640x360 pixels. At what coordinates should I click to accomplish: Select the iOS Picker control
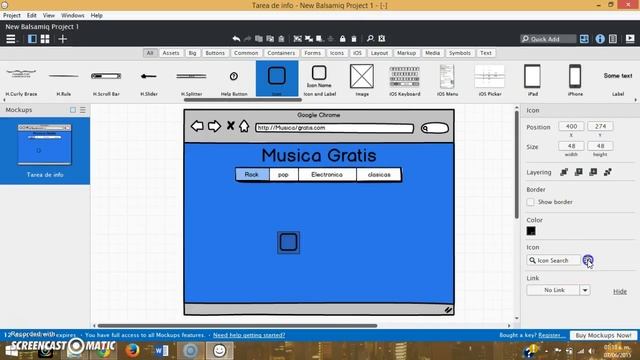[x=490, y=80]
